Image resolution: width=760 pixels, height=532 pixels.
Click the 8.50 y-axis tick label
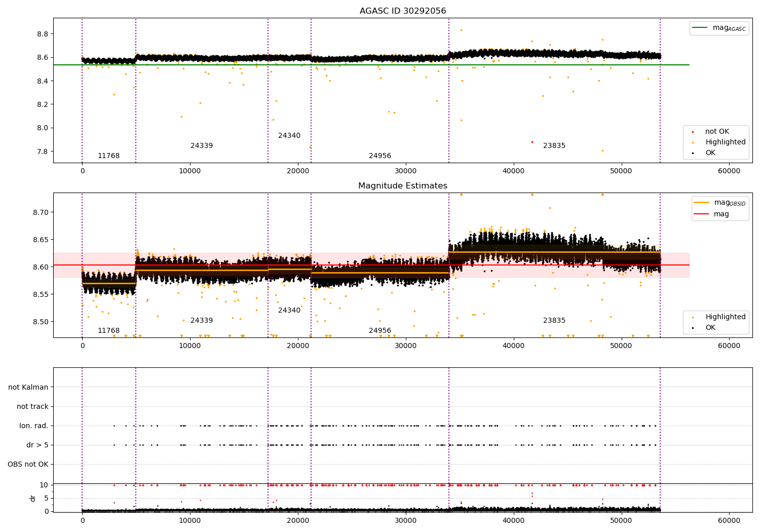click(x=41, y=322)
